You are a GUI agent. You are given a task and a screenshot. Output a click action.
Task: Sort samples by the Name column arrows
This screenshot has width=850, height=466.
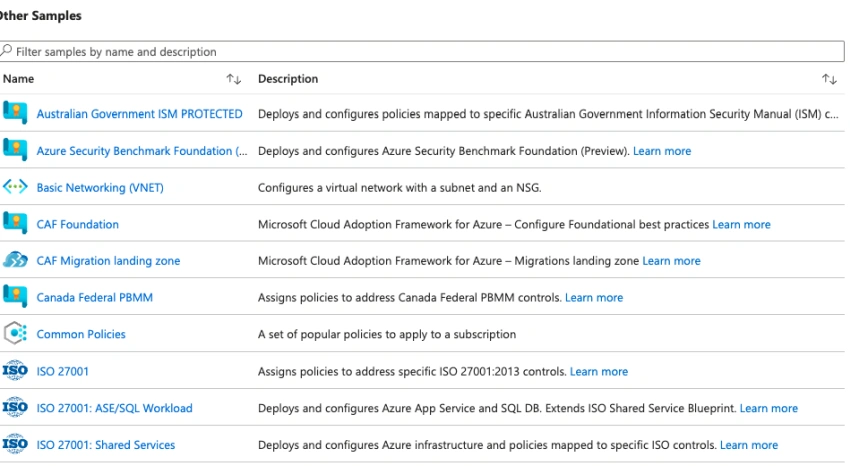coord(234,79)
